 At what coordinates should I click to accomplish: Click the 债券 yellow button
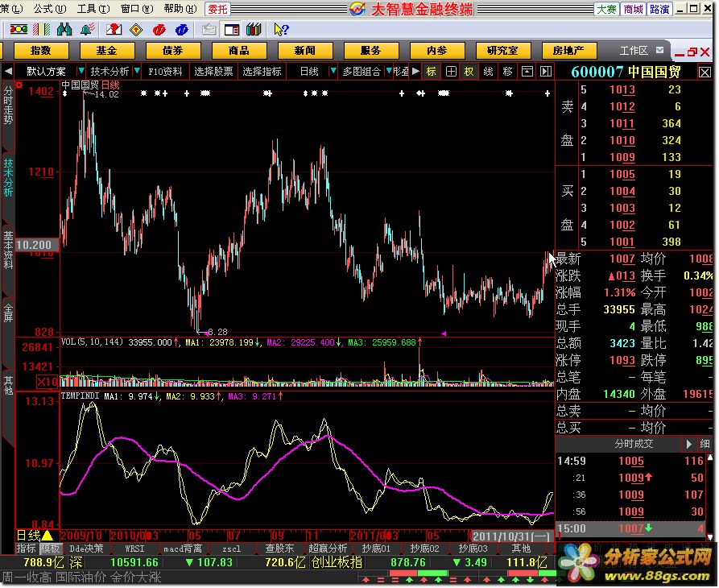[x=173, y=51]
